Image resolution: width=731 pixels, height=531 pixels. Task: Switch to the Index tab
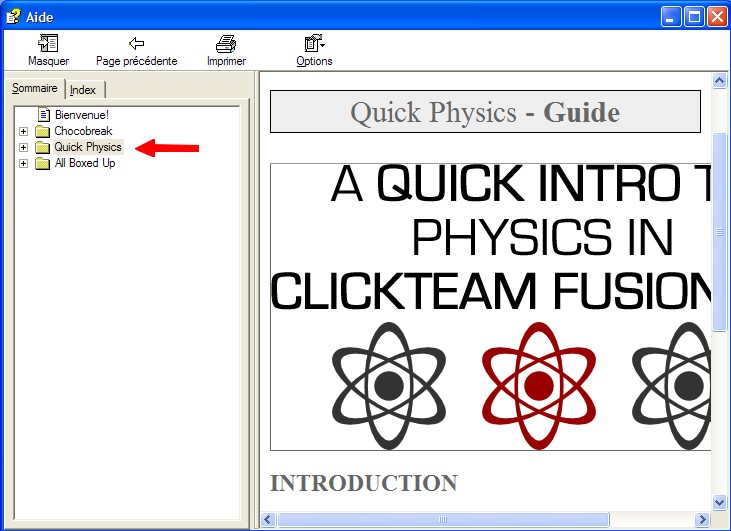click(83, 90)
